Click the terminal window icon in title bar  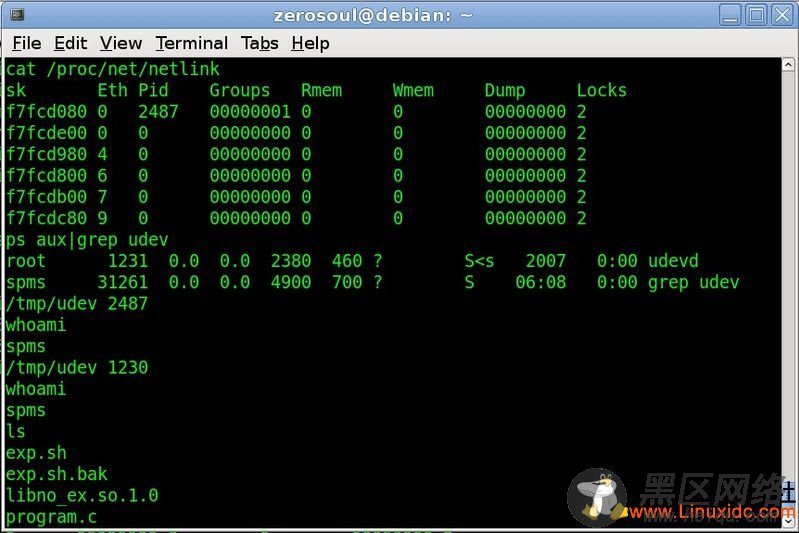point(17,14)
